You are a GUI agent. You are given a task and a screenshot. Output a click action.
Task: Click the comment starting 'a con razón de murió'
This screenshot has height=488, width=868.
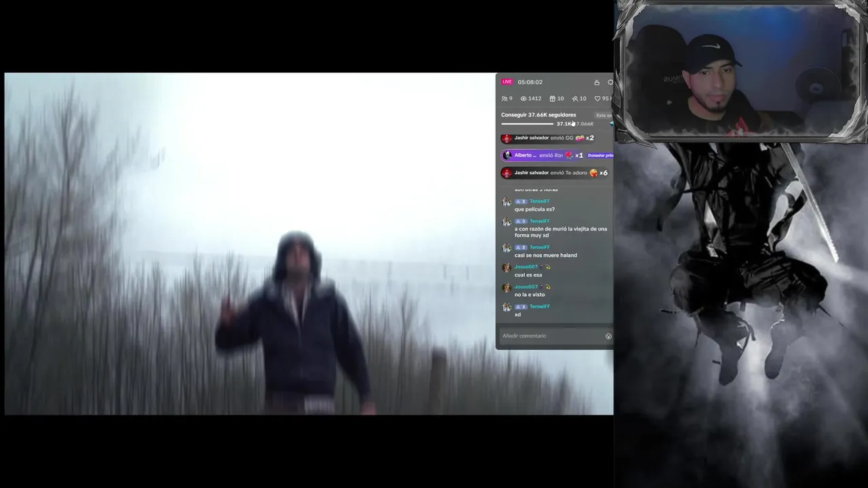(561, 232)
